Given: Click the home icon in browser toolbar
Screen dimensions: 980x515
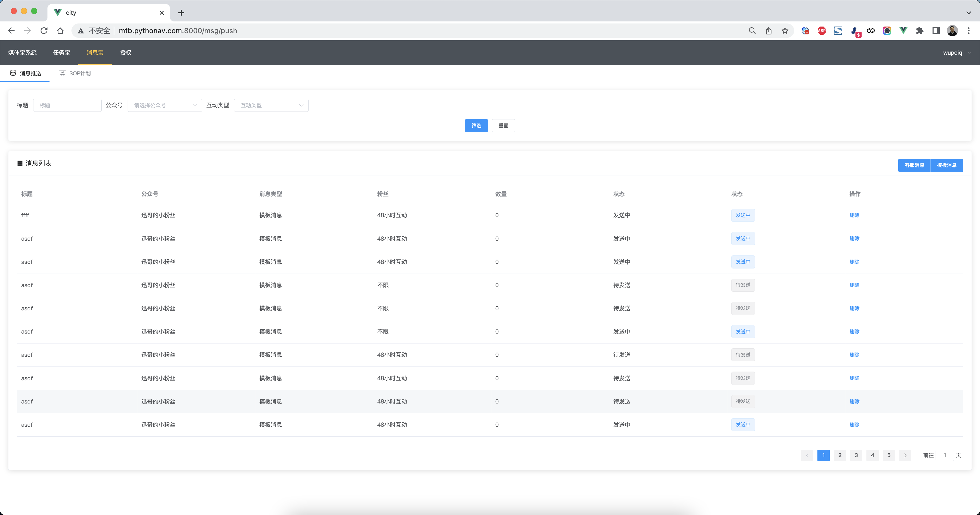Looking at the screenshot, I should click(x=60, y=31).
